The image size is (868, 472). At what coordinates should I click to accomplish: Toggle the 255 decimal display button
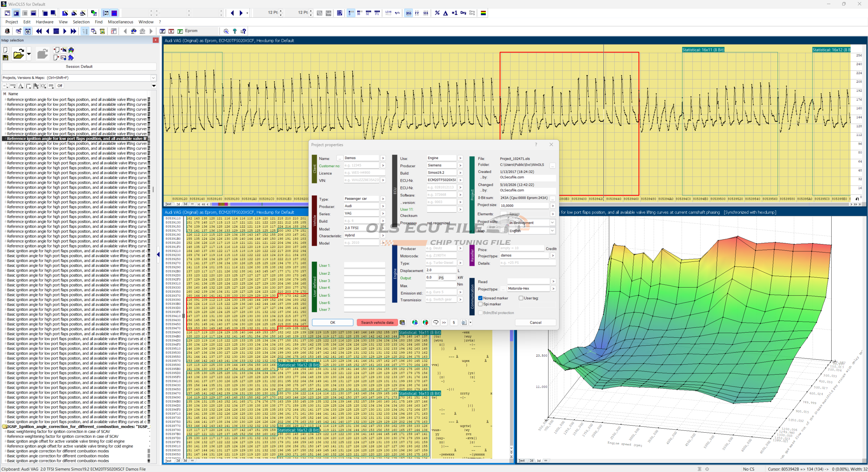coord(409,13)
